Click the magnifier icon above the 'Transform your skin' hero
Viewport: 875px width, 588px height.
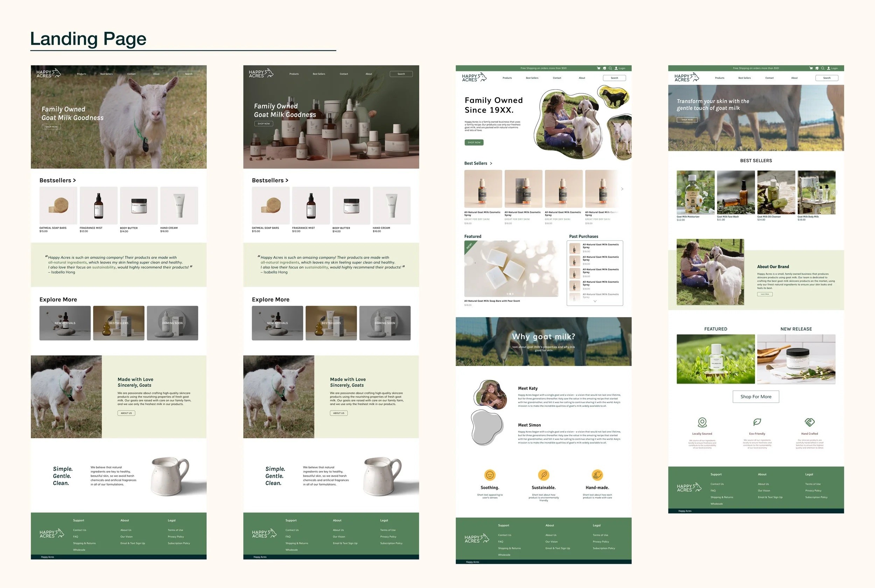(x=822, y=68)
